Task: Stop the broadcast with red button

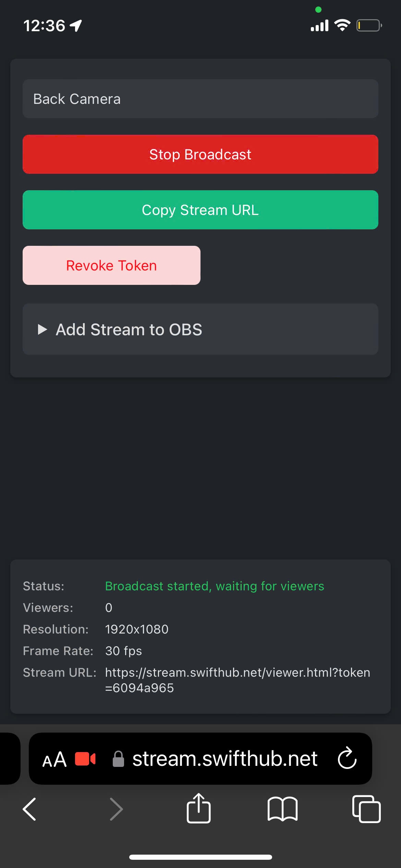Action: (x=200, y=154)
